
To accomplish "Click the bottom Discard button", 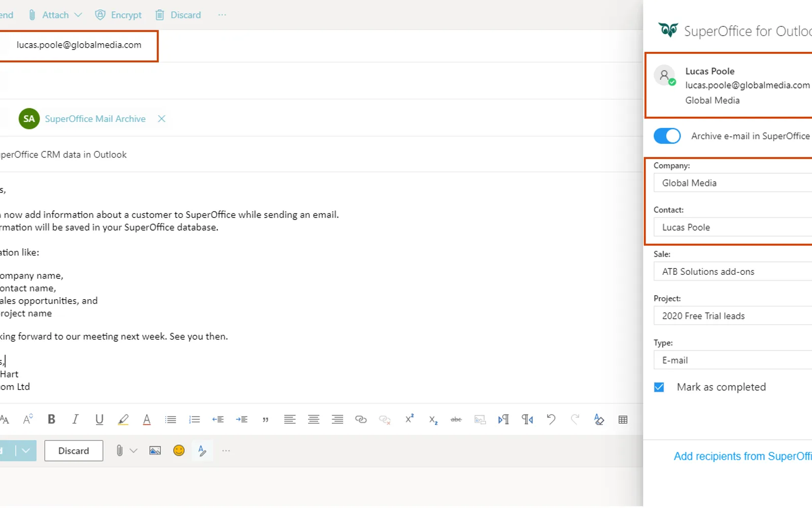I will [74, 451].
